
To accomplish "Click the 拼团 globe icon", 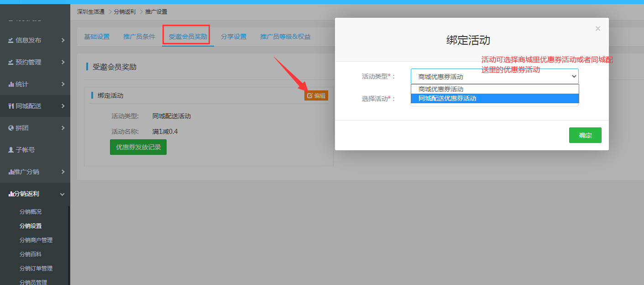I will [x=11, y=128].
